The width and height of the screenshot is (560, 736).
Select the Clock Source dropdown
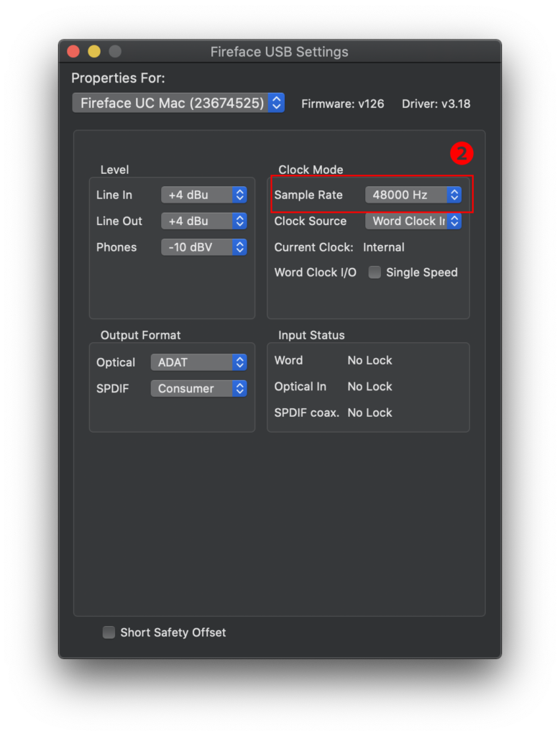coord(413,221)
